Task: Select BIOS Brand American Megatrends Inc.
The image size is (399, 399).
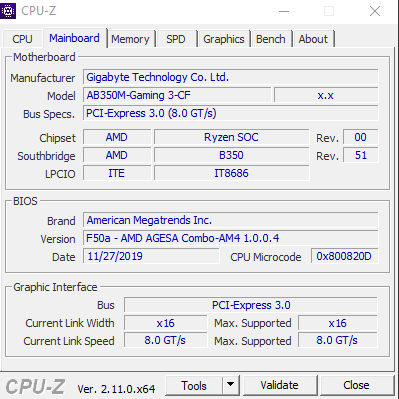Action: pos(231,220)
